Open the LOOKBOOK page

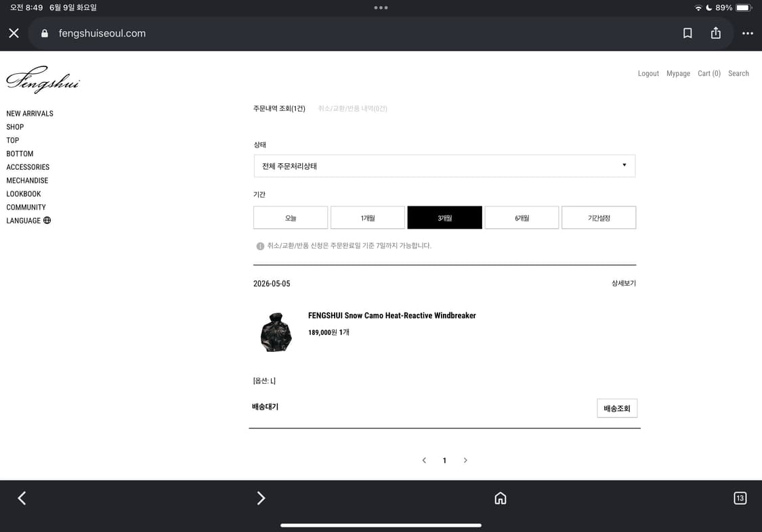click(23, 194)
